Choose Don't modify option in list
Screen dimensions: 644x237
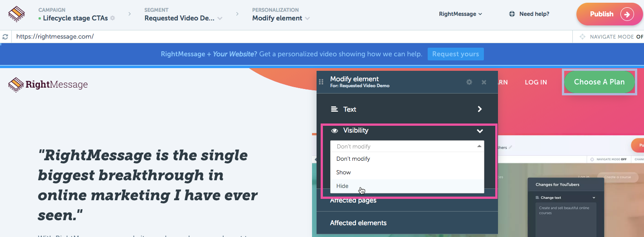click(x=407, y=159)
